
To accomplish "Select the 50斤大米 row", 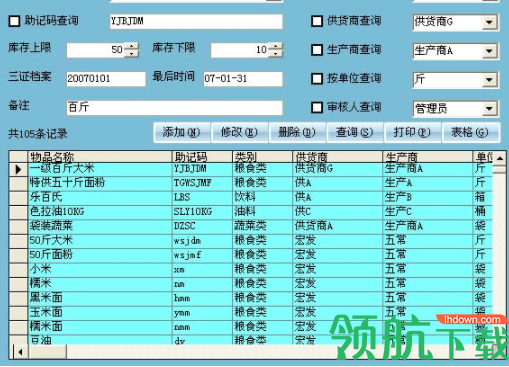I will click(x=251, y=241).
